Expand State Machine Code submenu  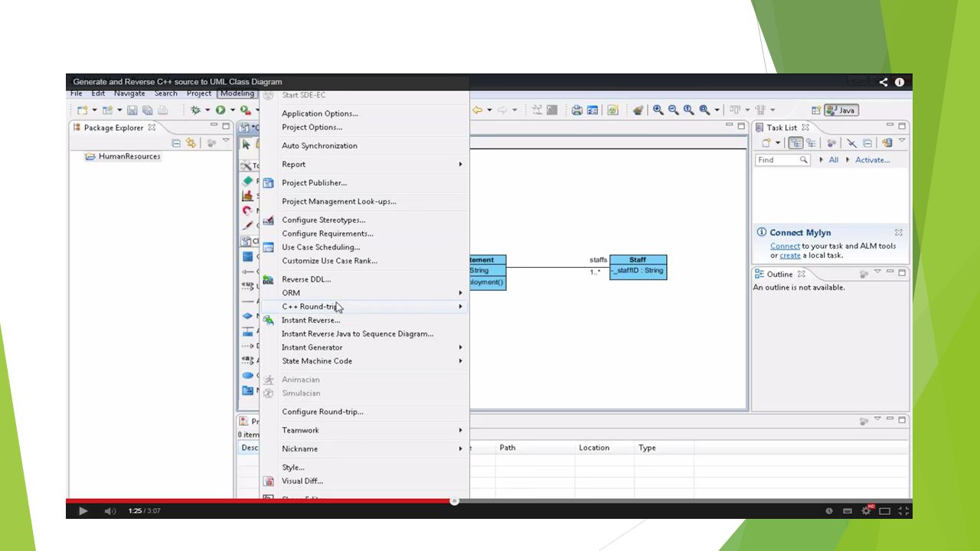364,361
